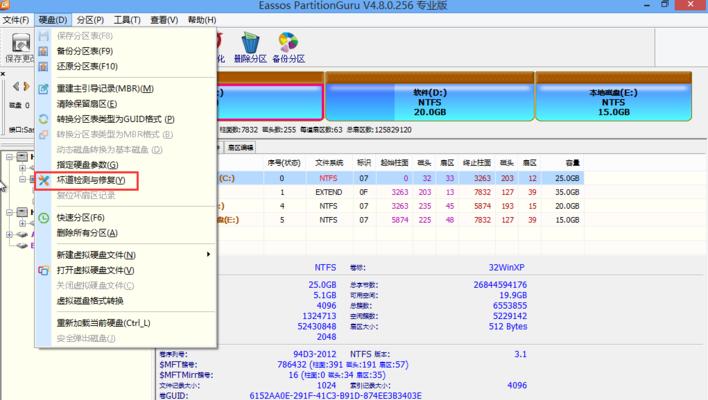
Task: Open the 工具(T) menu
Action: [127, 20]
